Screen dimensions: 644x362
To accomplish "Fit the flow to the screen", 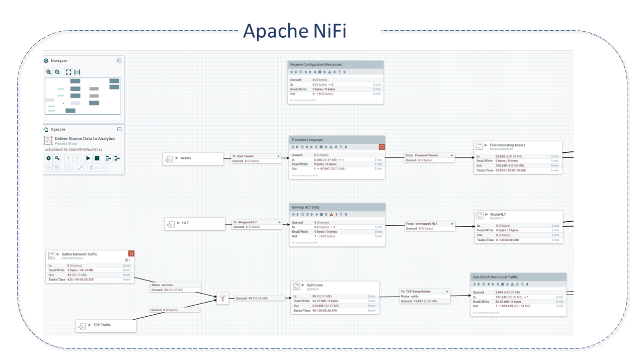I will [69, 72].
